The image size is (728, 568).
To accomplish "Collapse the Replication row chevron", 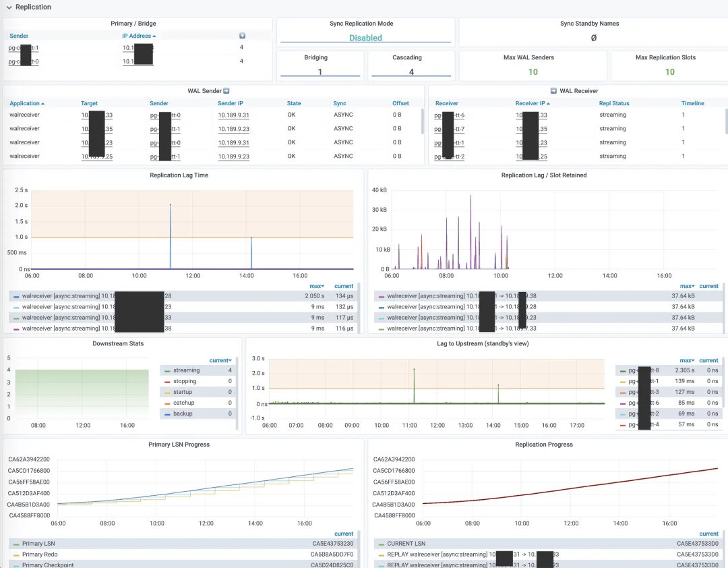I will coord(9,7).
